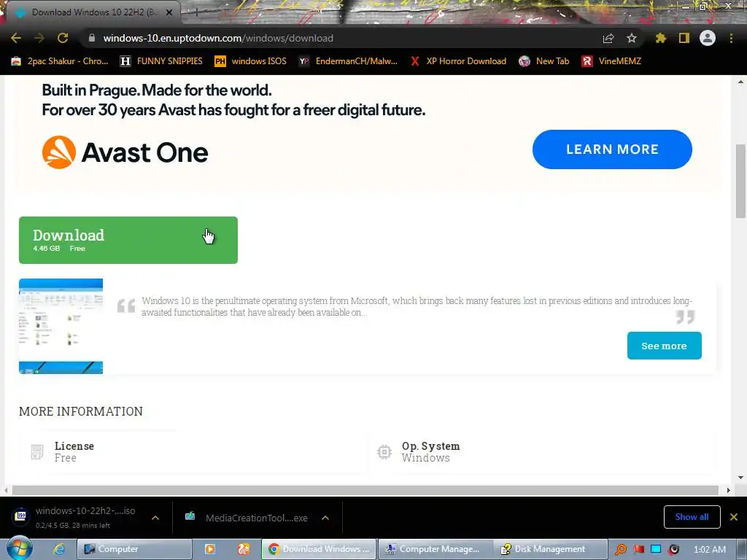Open the Extensions puzzle icon
The image size is (747, 560).
660,38
